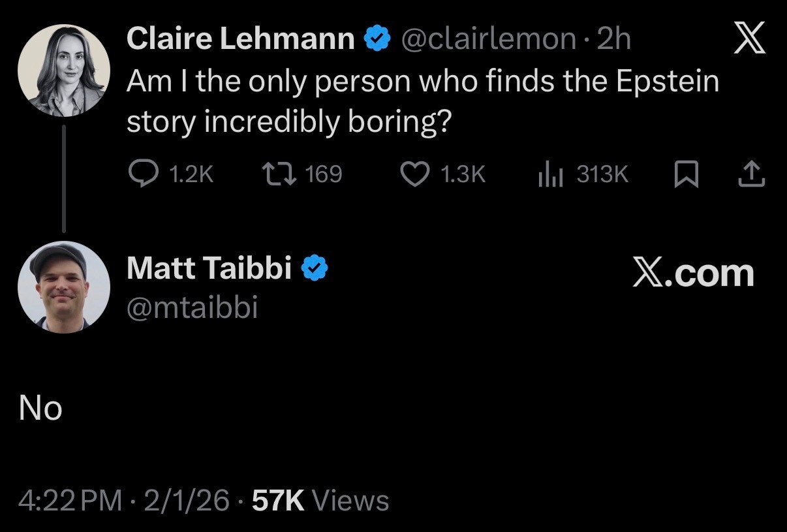The width and height of the screenshot is (787, 532).
Task: Click the Matt Taibbi display name
Action: [x=209, y=268]
